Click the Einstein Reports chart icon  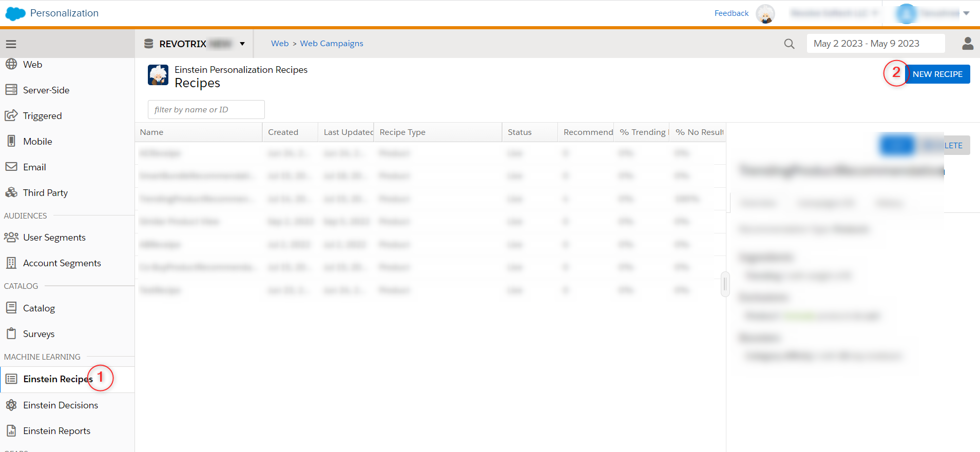pyautogui.click(x=11, y=430)
